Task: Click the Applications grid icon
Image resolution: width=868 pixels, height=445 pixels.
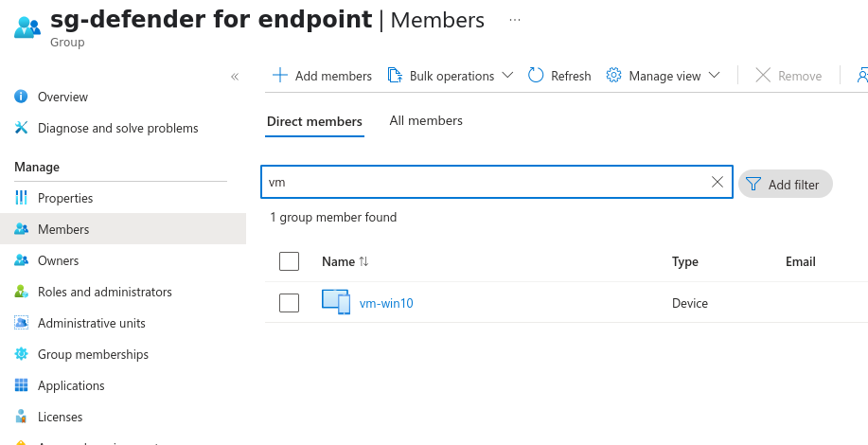Action: 22,385
